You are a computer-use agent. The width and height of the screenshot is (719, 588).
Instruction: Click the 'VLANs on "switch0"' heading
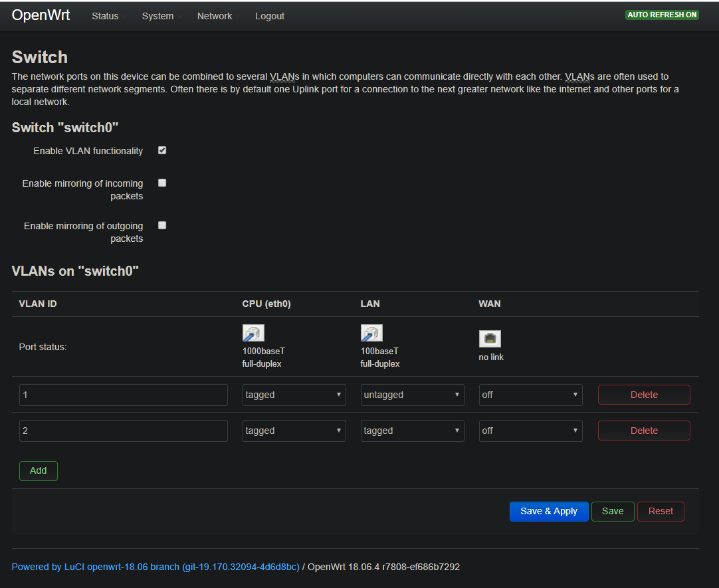pyautogui.click(x=75, y=271)
